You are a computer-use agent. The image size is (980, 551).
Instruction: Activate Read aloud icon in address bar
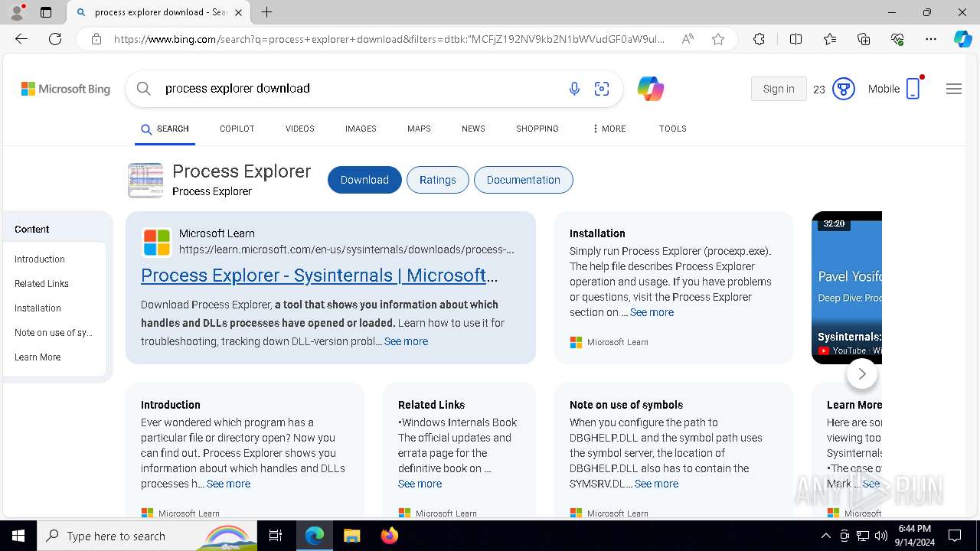pyautogui.click(x=688, y=39)
